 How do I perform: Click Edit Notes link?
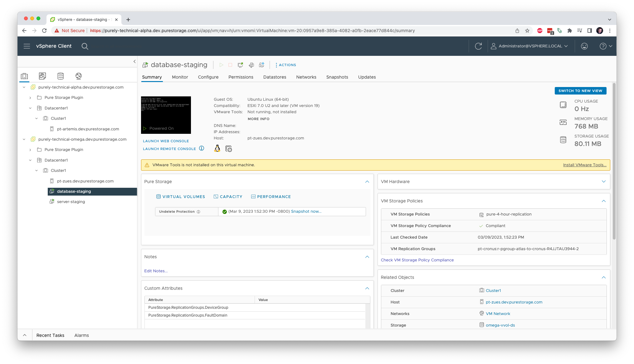[156, 271]
